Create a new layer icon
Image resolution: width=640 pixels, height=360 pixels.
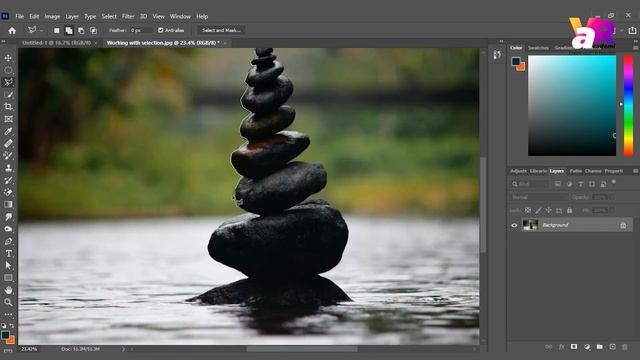(612, 347)
